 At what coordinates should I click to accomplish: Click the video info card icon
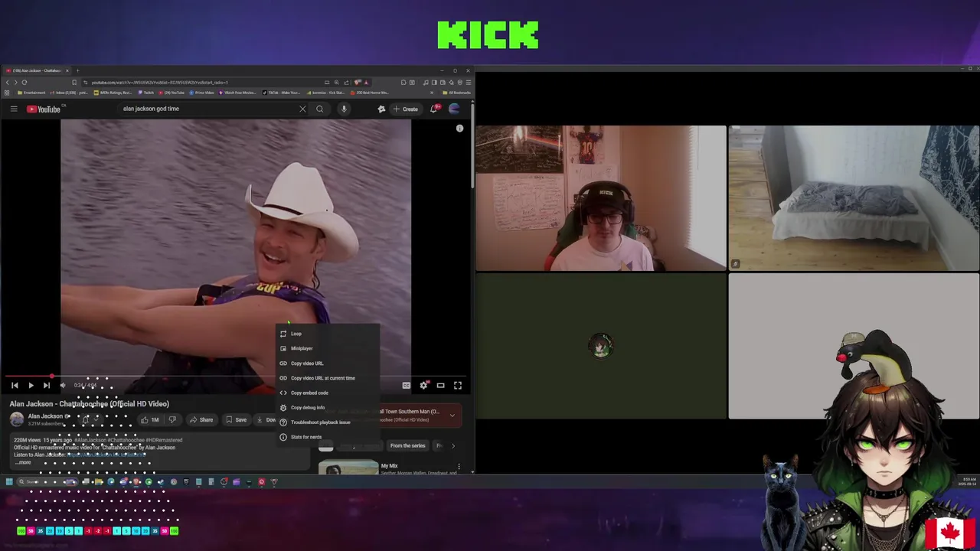point(460,128)
